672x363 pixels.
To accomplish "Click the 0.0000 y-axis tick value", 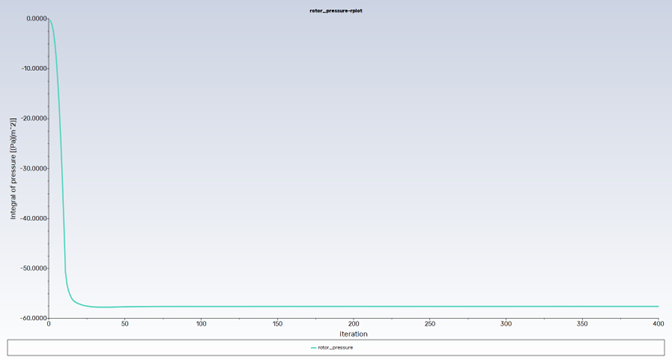I will point(36,18).
